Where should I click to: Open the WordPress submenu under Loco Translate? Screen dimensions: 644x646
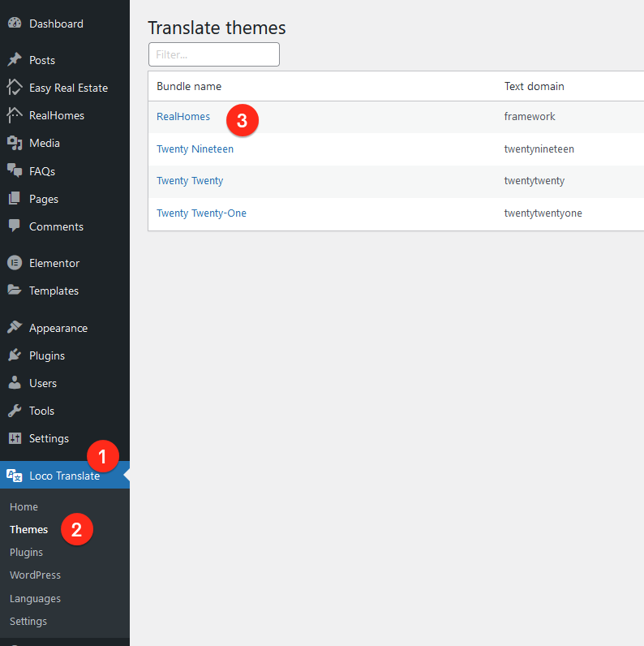(35, 575)
